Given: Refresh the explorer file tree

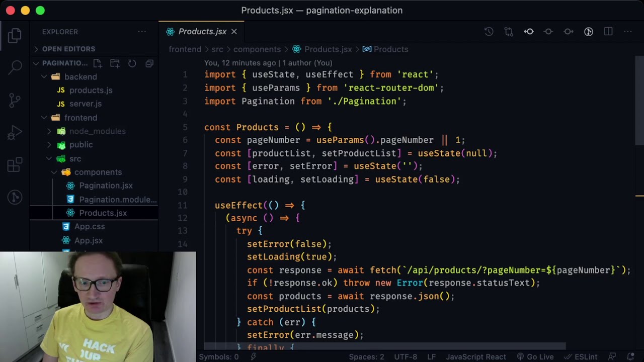Looking at the screenshot, I should coord(132,63).
